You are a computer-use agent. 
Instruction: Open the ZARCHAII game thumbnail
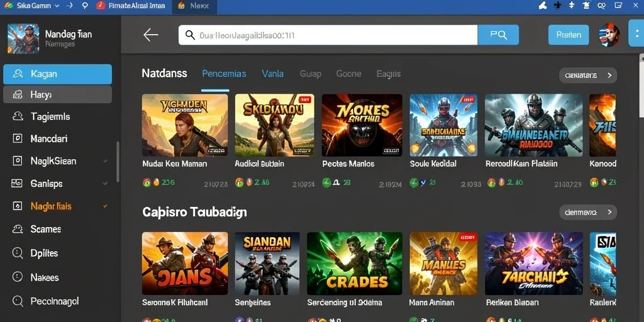click(533, 264)
